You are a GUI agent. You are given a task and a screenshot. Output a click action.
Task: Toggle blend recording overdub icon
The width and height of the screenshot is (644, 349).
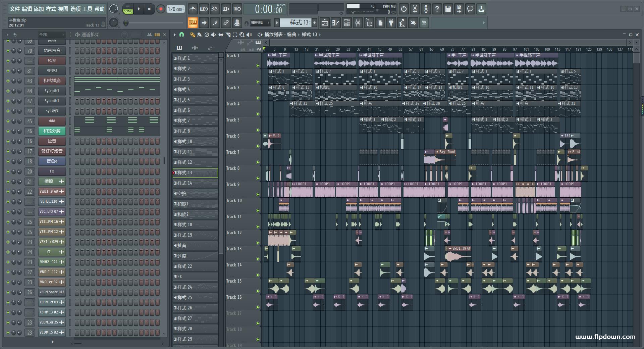pos(226,9)
